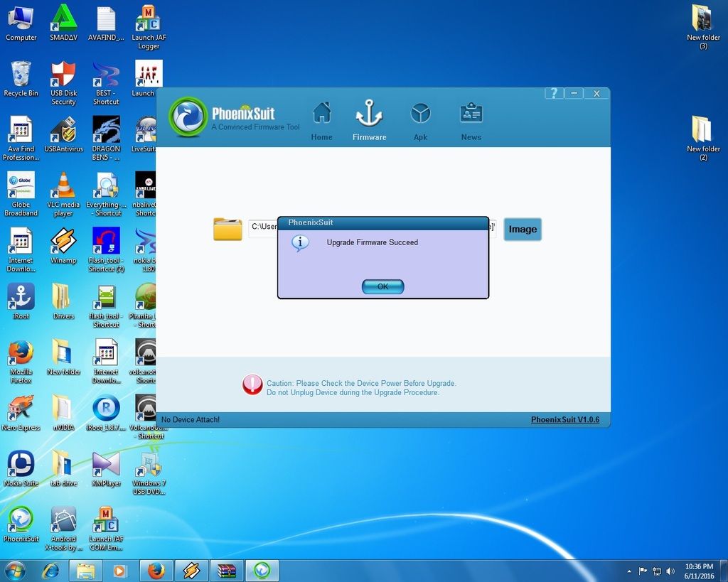
Task: Select the Recycle Bin desktop icon
Action: tap(21, 78)
